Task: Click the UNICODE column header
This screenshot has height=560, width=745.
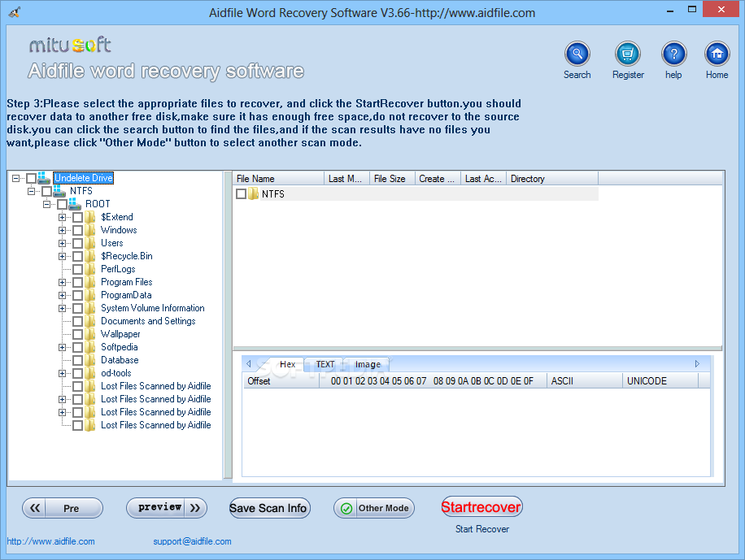Action: (x=660, y=381)
